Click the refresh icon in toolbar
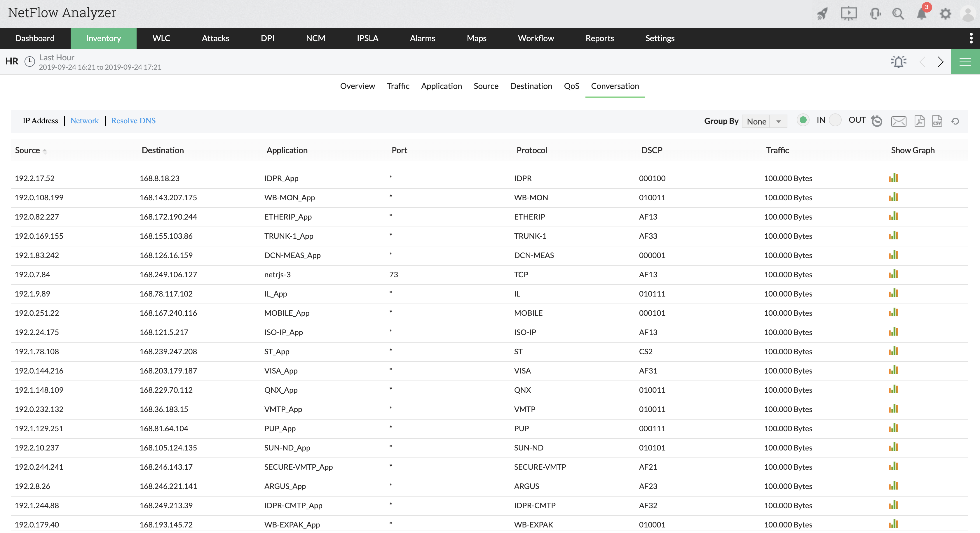 click(x=955, y=121)
